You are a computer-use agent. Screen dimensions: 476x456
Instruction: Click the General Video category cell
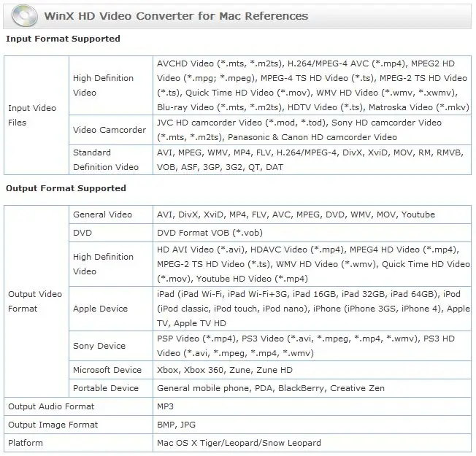click(103, 215)
